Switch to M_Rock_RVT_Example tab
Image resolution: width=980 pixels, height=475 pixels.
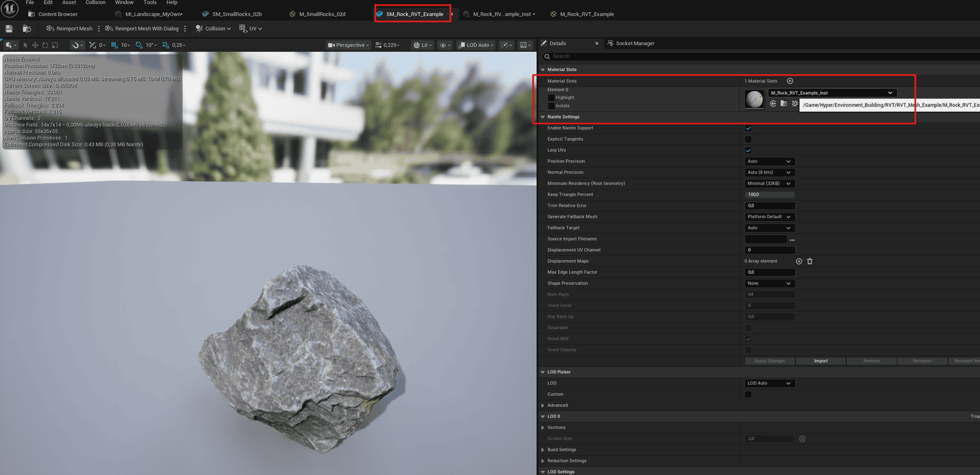click(582, 14)
